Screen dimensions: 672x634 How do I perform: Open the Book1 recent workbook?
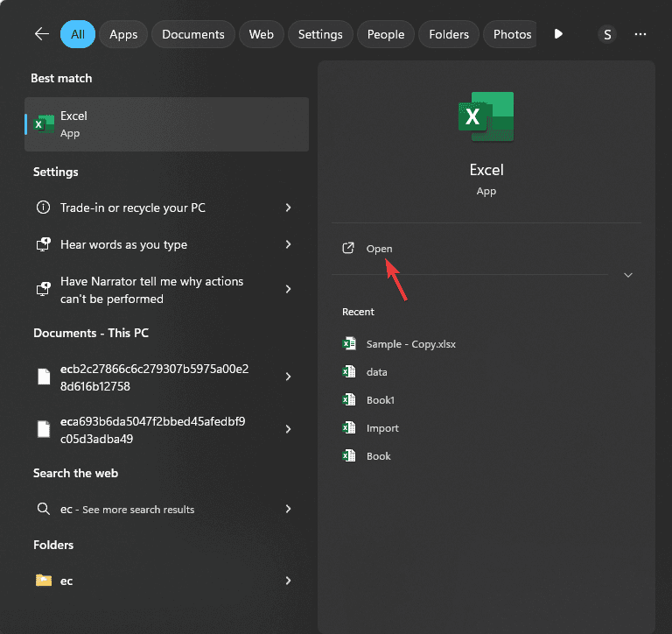click(381, 400)
